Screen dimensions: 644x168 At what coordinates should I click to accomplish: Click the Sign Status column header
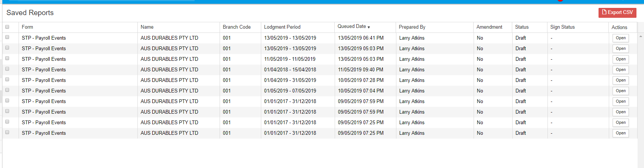tap(562, 27)
